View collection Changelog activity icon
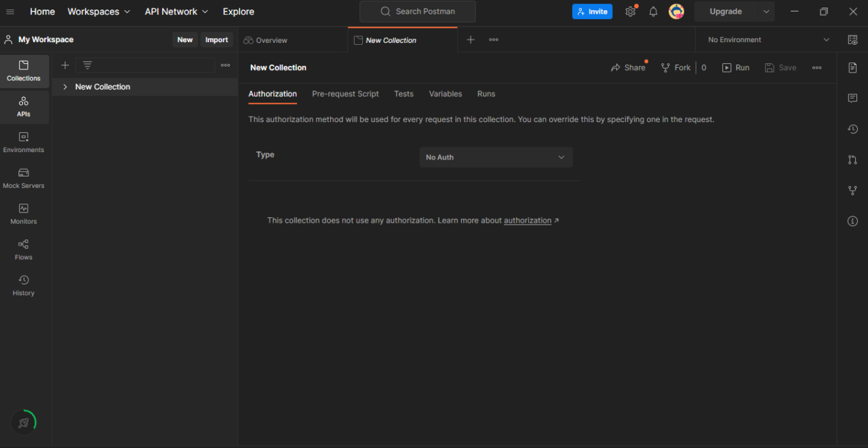 852,128
